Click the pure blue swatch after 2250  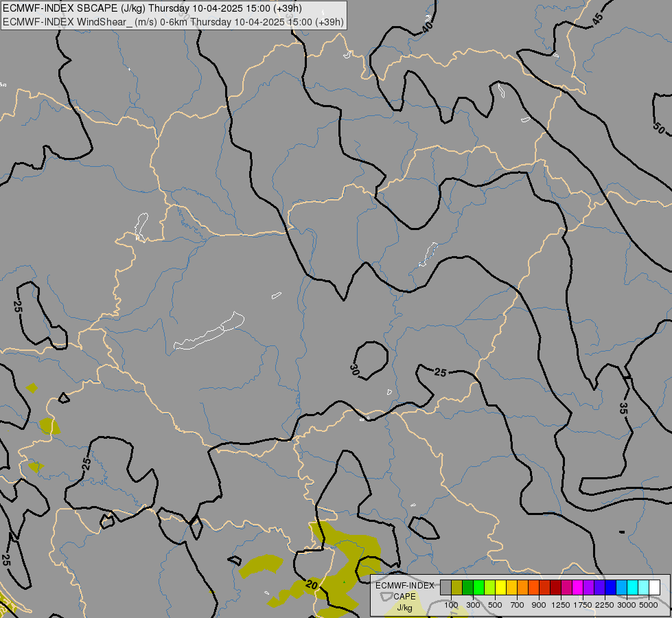[x=611, y=588]
